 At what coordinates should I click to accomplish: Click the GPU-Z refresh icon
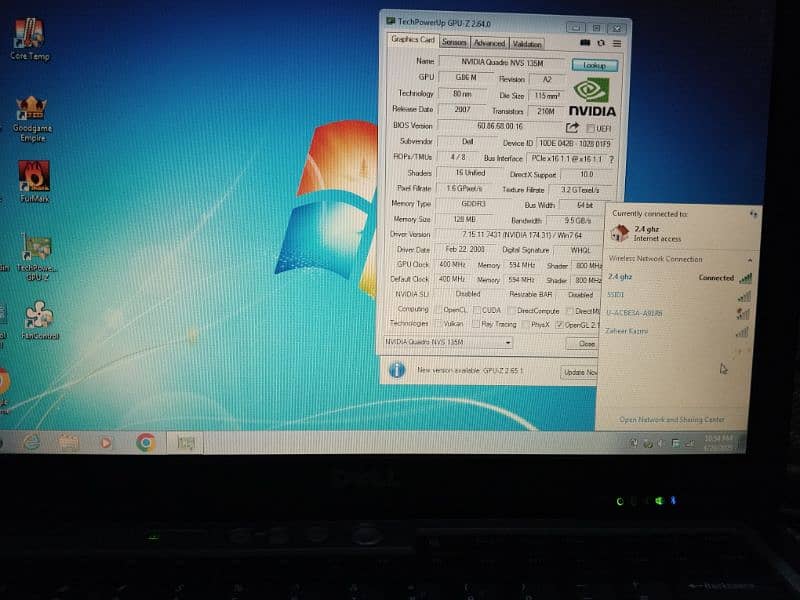(601, 43)
